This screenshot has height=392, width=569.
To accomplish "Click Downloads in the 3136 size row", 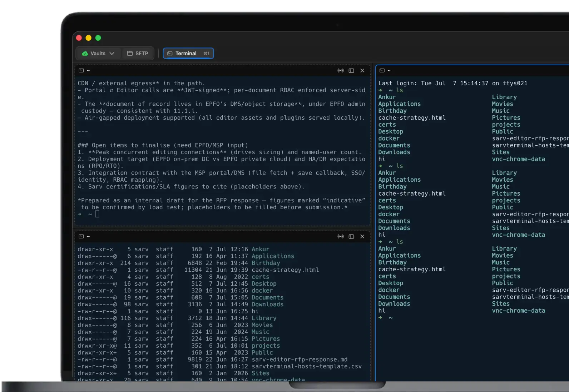I will (x=267, y=305).
